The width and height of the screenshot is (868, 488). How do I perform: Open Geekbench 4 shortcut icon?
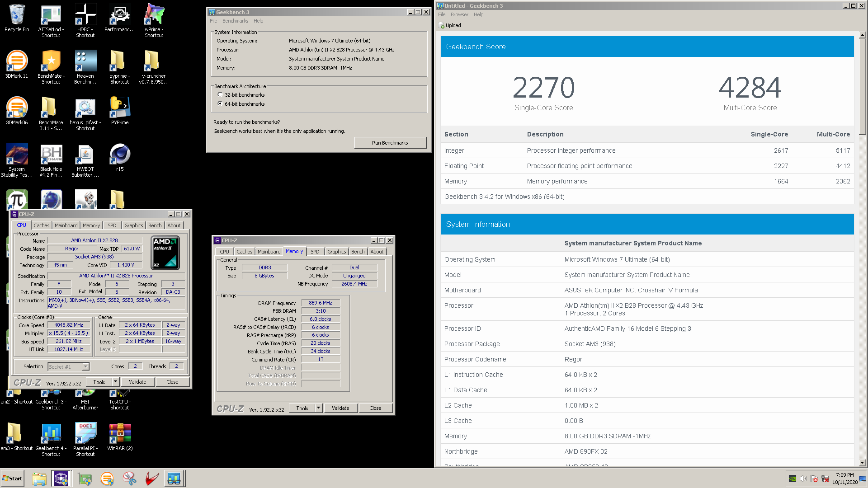(51, 439)
